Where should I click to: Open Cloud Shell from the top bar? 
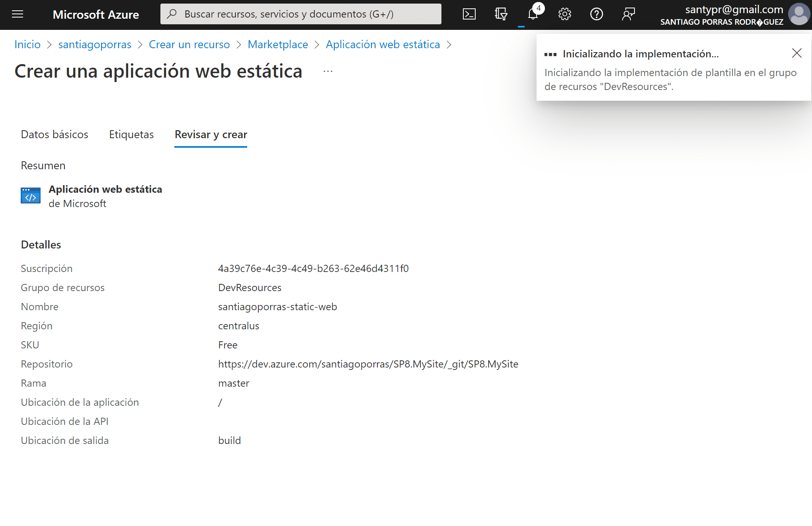(469, 14)
